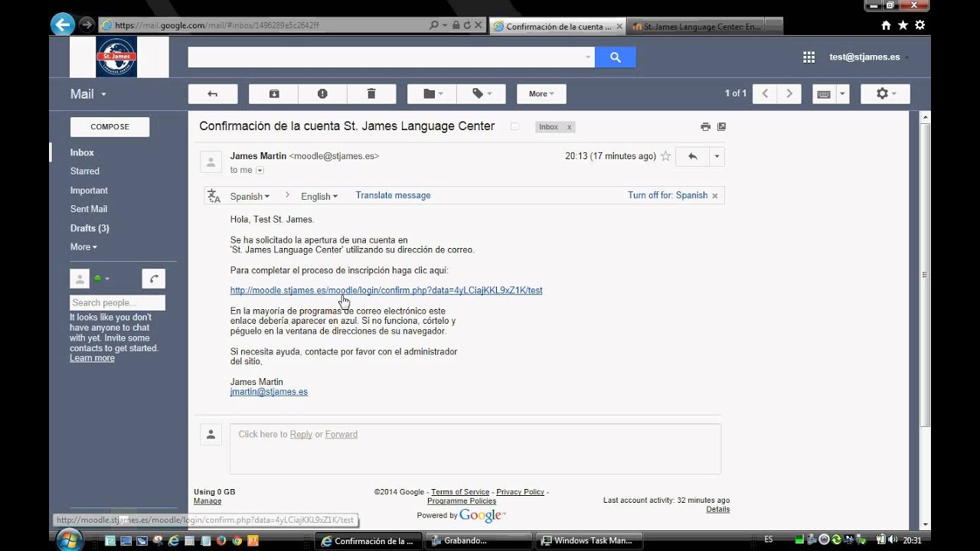Open the input tools dropdown arrow
The height and width of the screenshot is (551, 980).
(842, 93)
